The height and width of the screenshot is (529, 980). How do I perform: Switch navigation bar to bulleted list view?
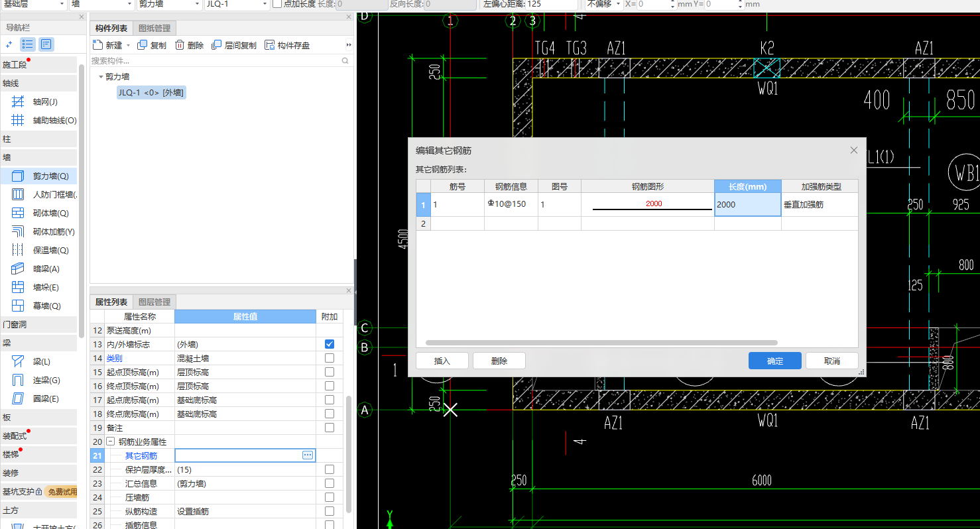point(28,44)
